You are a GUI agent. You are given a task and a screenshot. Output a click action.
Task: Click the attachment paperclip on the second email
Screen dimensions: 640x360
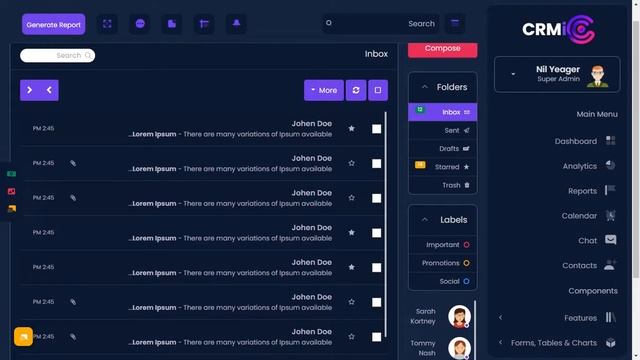(x=73, y=163)
